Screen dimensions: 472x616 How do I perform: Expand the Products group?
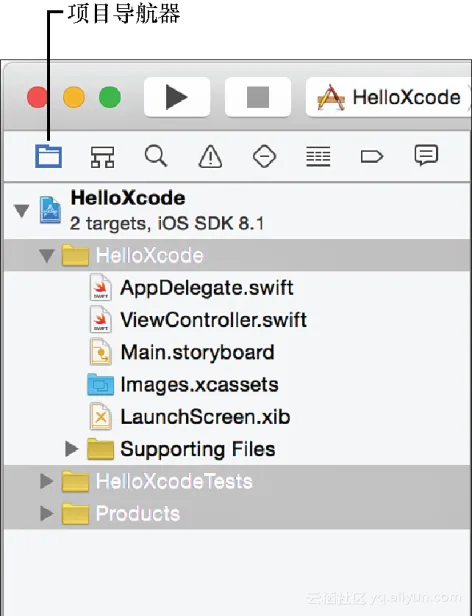click(x=47, y=513)
